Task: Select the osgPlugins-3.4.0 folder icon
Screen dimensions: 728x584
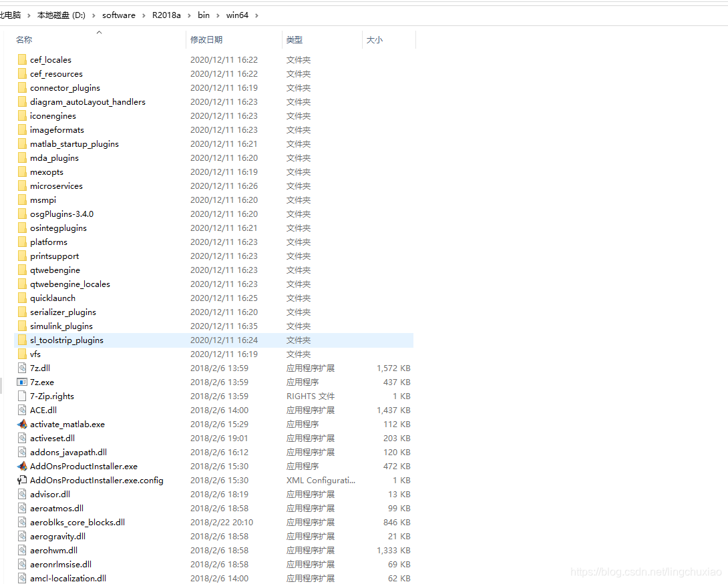Action: (x=22, y=214)
